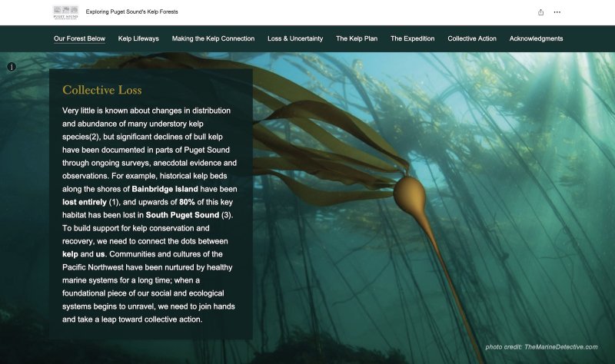Click the Puget Sound logo
615x364 pixels.
[x=65, y=12]
